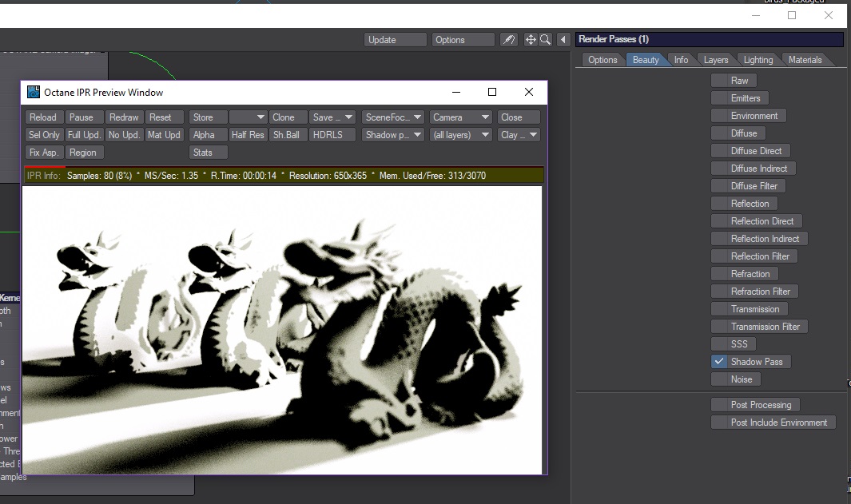Image resolution: width=851 pixels, height=504 pixels.
Task: Toggle the Diffuse render pass
Action: pos(719,133)
